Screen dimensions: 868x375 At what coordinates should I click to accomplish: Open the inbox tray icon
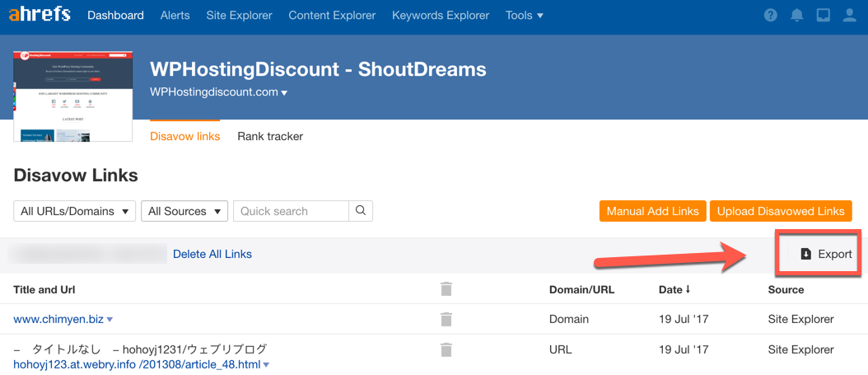823,16
